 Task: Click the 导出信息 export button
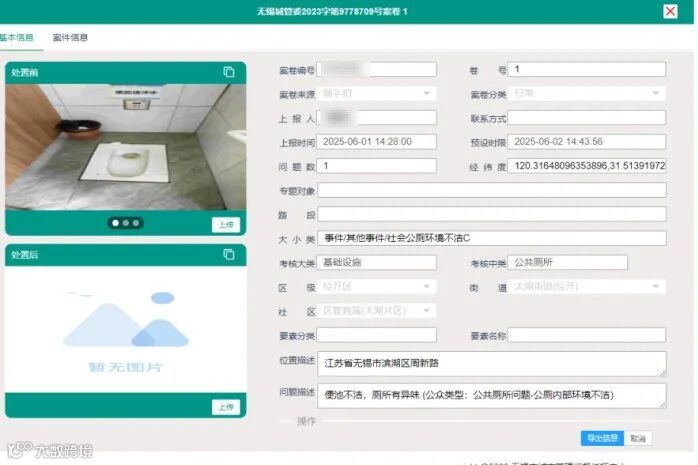pos(602,438)
